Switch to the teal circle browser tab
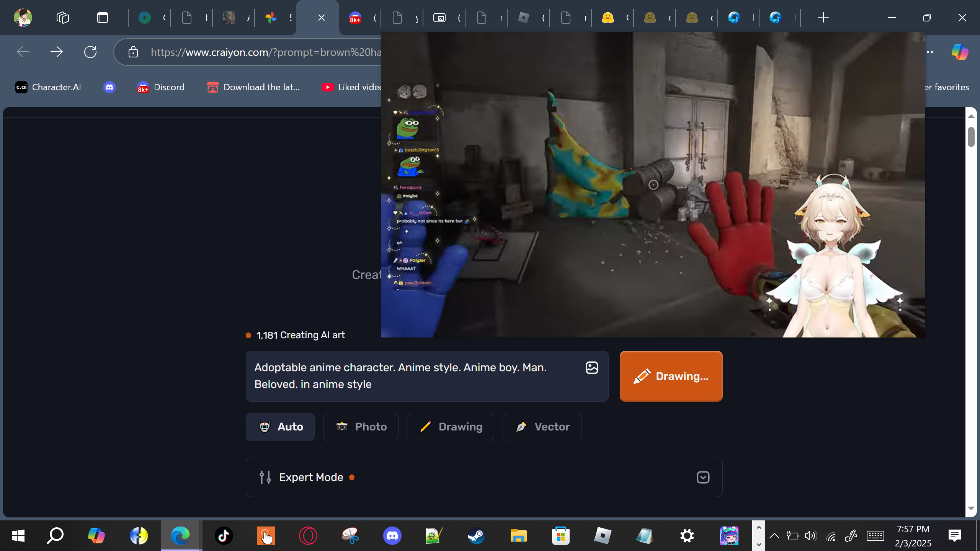980x551 pixels. (x=149, y=18)
